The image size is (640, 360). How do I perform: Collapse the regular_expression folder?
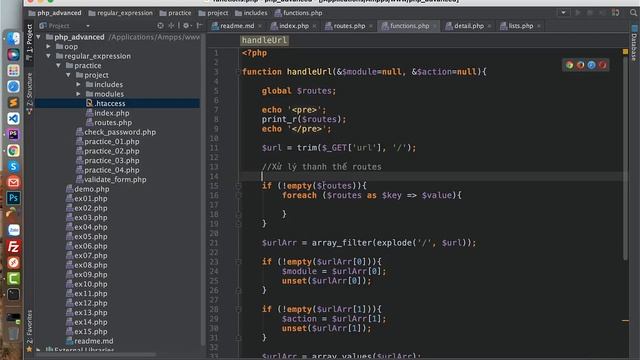[49, 56]
